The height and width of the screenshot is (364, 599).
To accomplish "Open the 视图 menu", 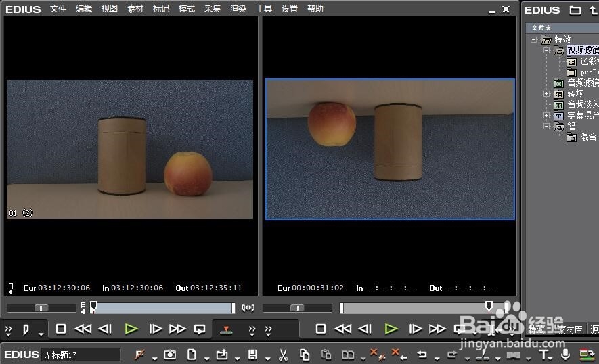I will (109, 8).
